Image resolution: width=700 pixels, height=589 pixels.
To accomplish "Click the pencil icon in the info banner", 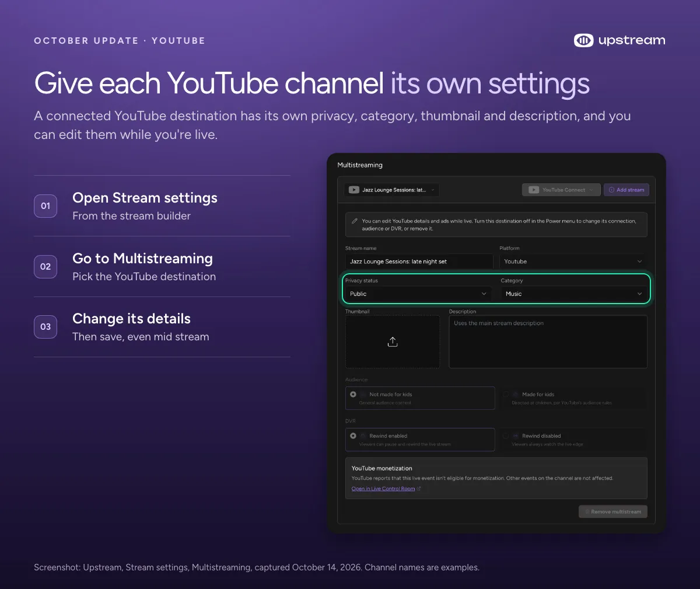I will click(x=355, y=221).
